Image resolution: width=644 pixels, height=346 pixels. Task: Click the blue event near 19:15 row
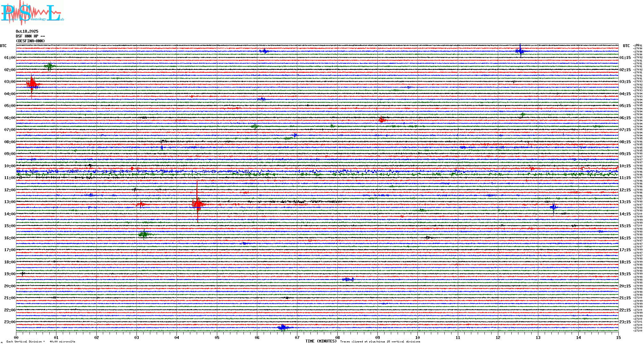(x=348, y=280)
